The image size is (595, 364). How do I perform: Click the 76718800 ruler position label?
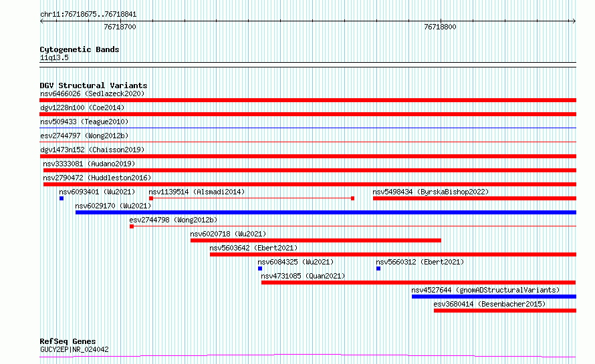click(440, 27)
